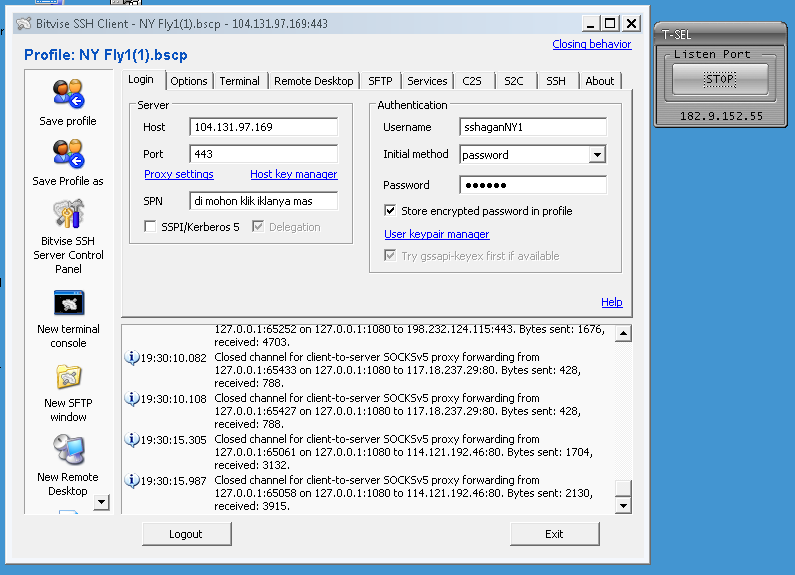
Task: Click the 19:30:15.987 log timestamp
Action: pos(173,481)
